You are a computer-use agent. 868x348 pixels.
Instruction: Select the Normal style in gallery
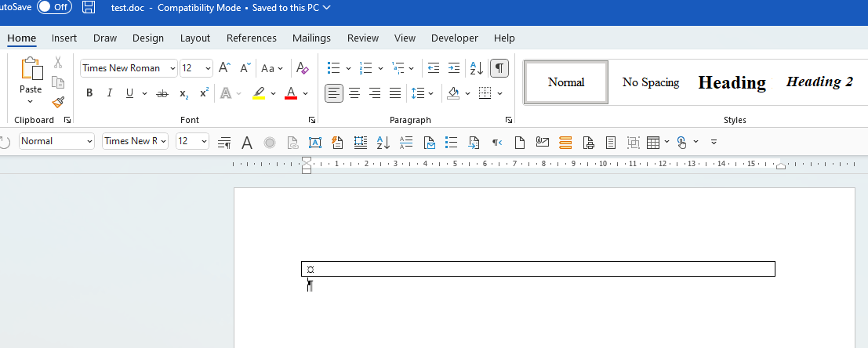click(566, 82)
